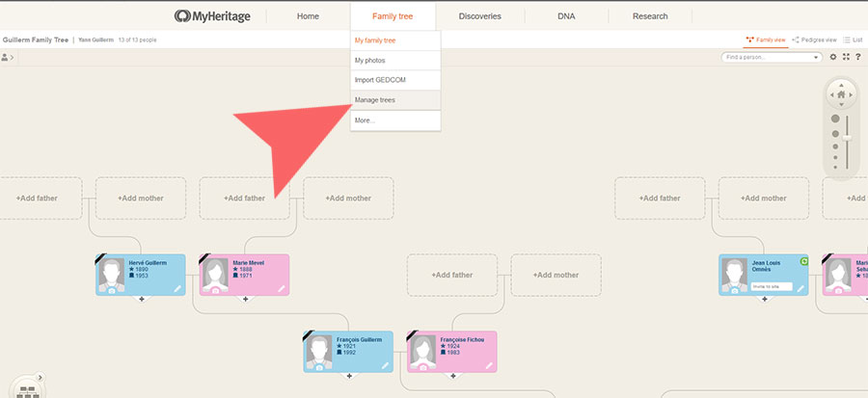The height and width of the screenshot is (398, 868).
Task: Expand add-relative plus under Françoise Fichou
Action: (x=453, y=376)
